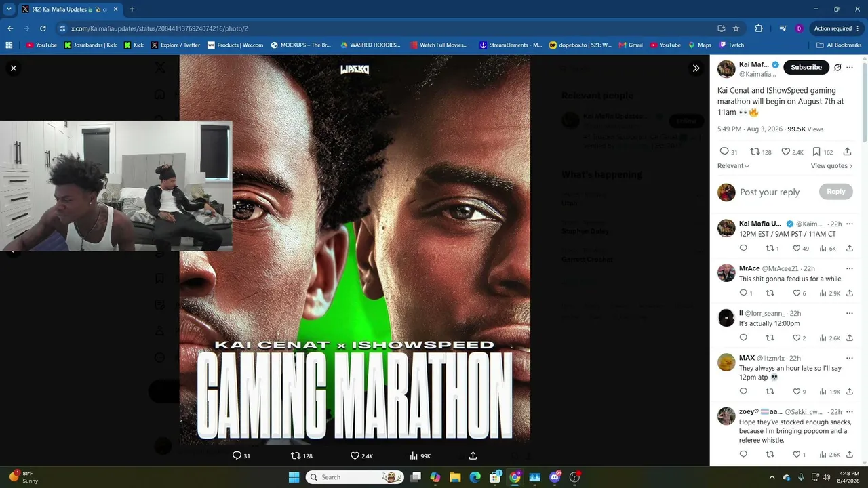Open more options on zoey's reply
This screenshot has height=488, width=868.
849,412
